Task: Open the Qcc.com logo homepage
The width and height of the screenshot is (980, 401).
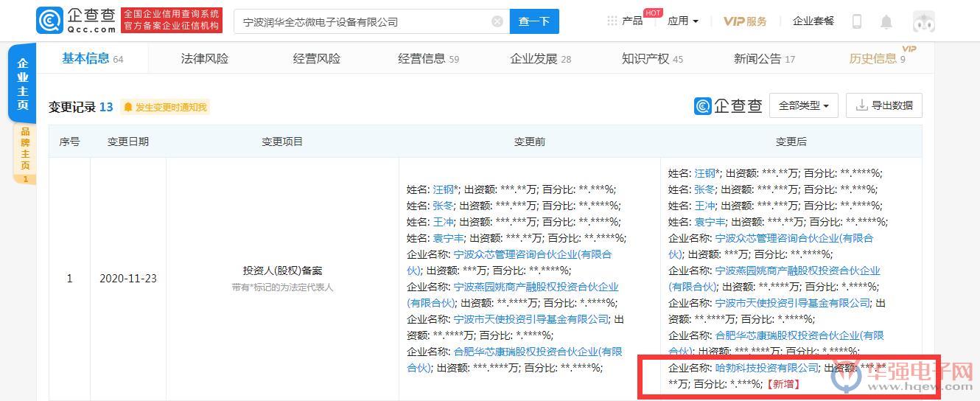Action: [77, 21]
